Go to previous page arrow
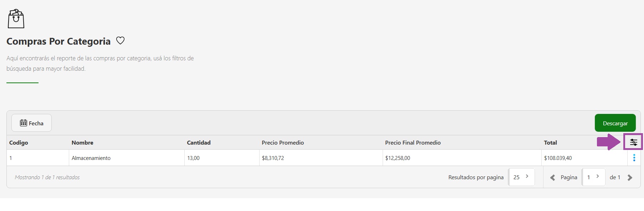644x211 pixels. tap(553, 177)
